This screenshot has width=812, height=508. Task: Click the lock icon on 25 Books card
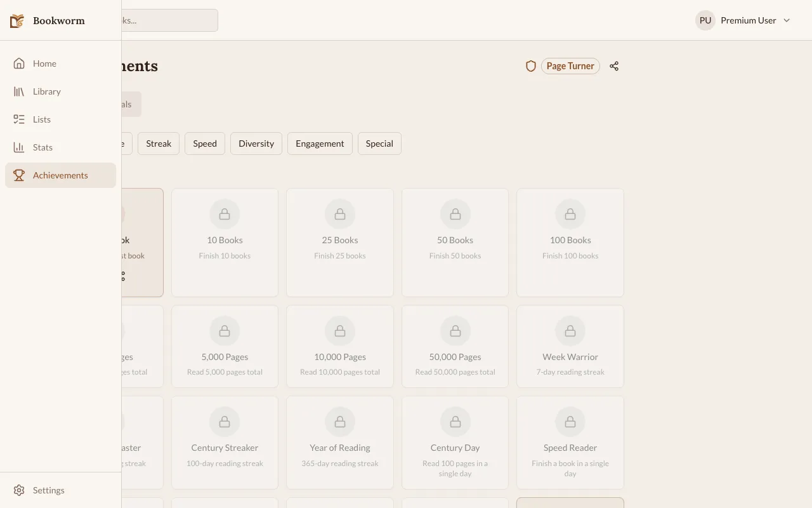[x=340, y=215]
